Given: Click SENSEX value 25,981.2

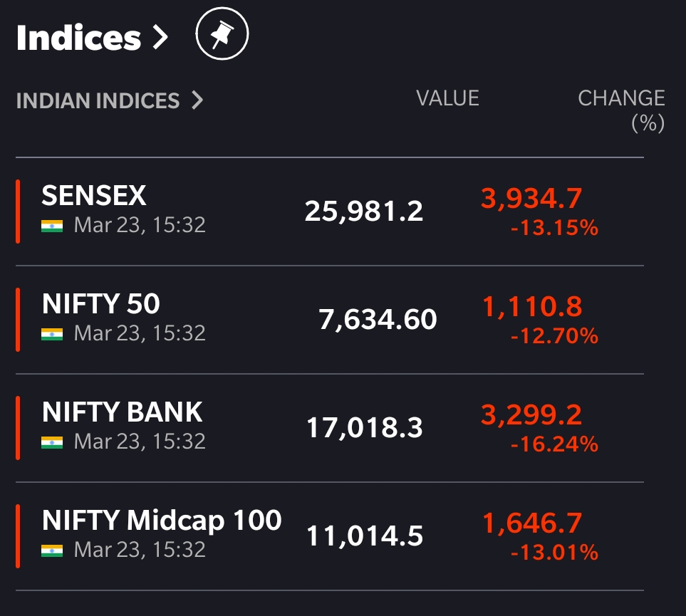Looking at the screenshot, I should click(364, 212).
